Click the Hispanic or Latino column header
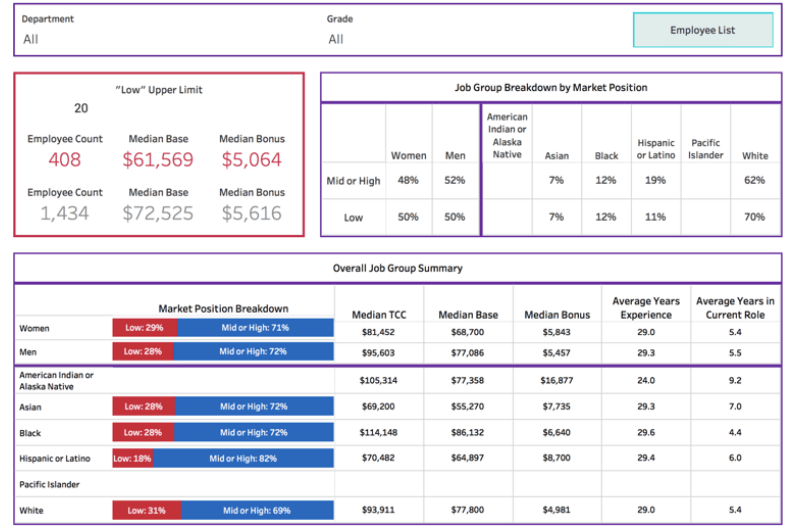786x528 pixels. coord(656,149)
